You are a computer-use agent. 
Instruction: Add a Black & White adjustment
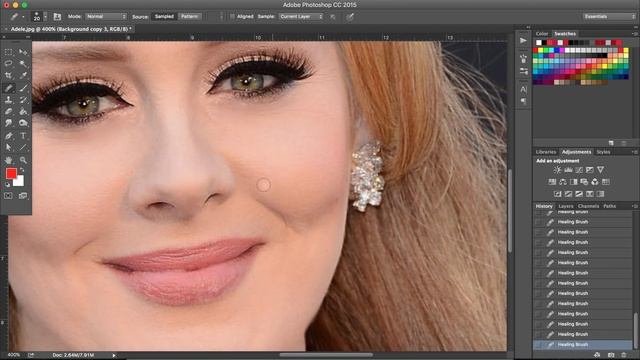[x=573, y=182]
